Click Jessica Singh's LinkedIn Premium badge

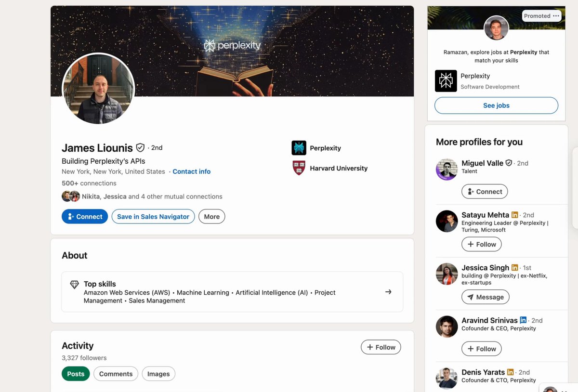pyautogui.click(x=514, y=267)
